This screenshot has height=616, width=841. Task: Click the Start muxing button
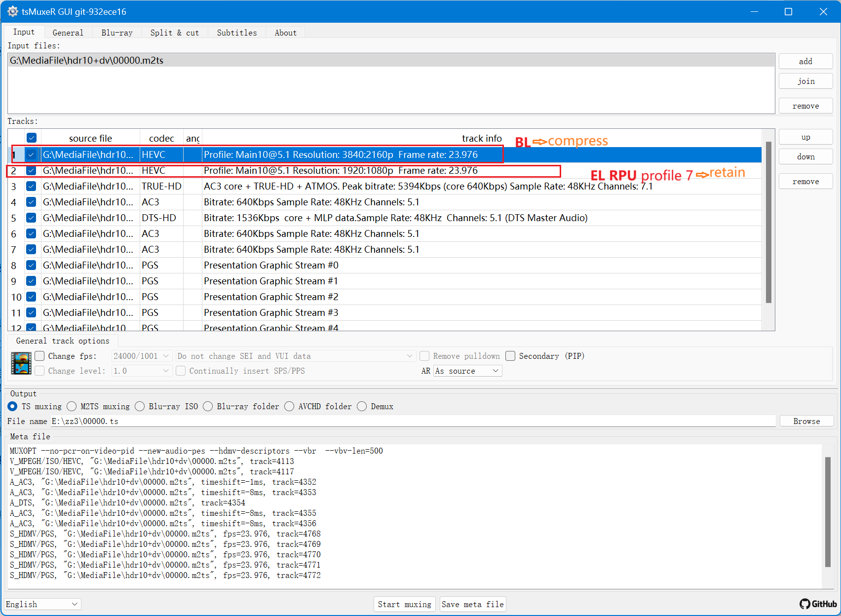tap(405, 604)
